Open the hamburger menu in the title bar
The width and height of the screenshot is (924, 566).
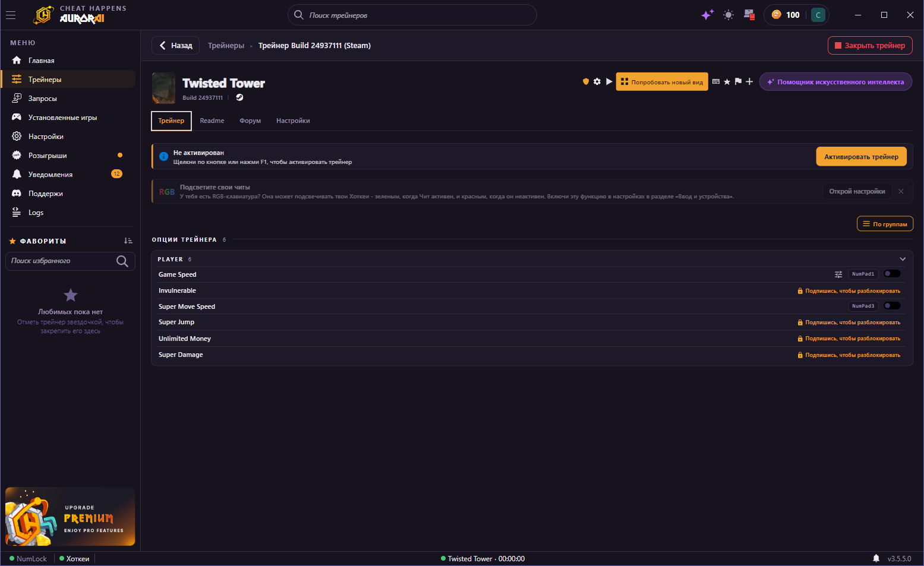(x=11, y=15)
